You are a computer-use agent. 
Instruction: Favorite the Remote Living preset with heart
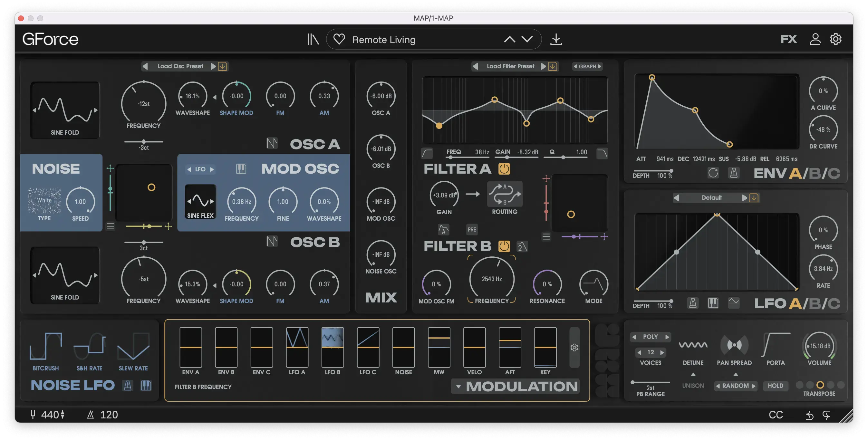click(339, 39)
